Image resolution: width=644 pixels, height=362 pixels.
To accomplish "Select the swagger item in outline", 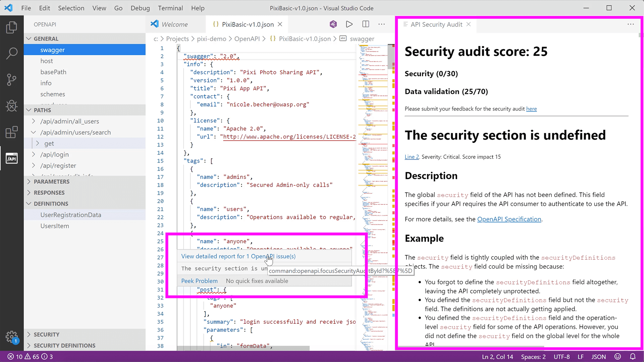I will 85,50.
